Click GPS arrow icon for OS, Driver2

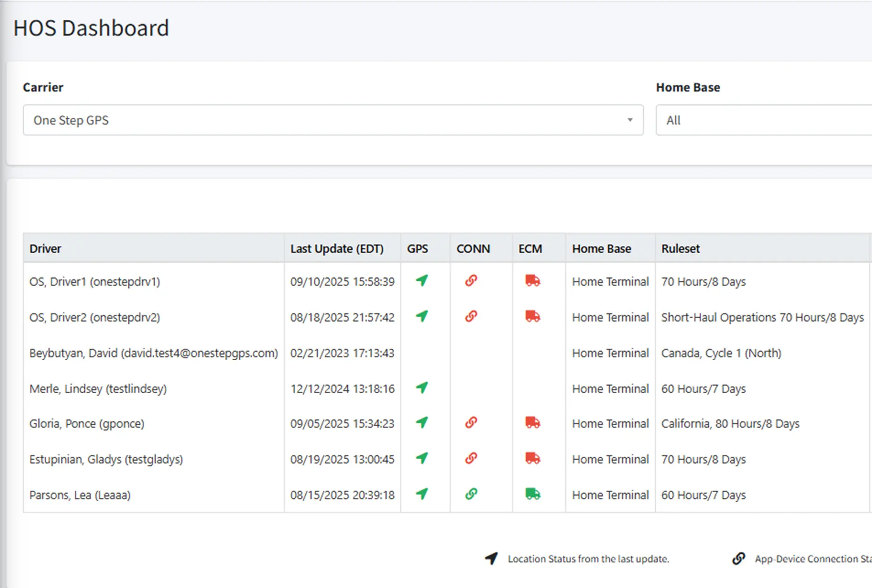click(422, 316)
